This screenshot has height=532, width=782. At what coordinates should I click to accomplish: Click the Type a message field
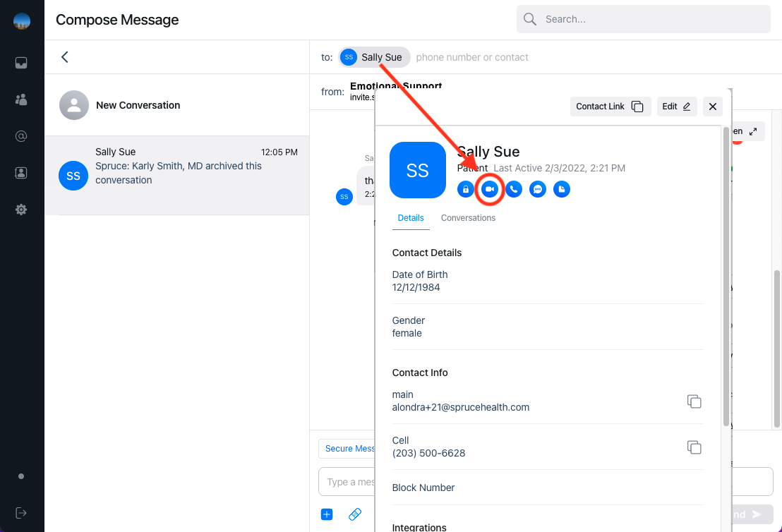pos(347,482)
